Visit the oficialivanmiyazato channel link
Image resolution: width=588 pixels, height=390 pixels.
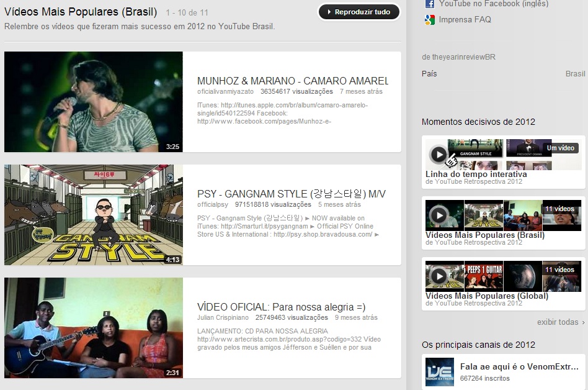coord(225,91)
